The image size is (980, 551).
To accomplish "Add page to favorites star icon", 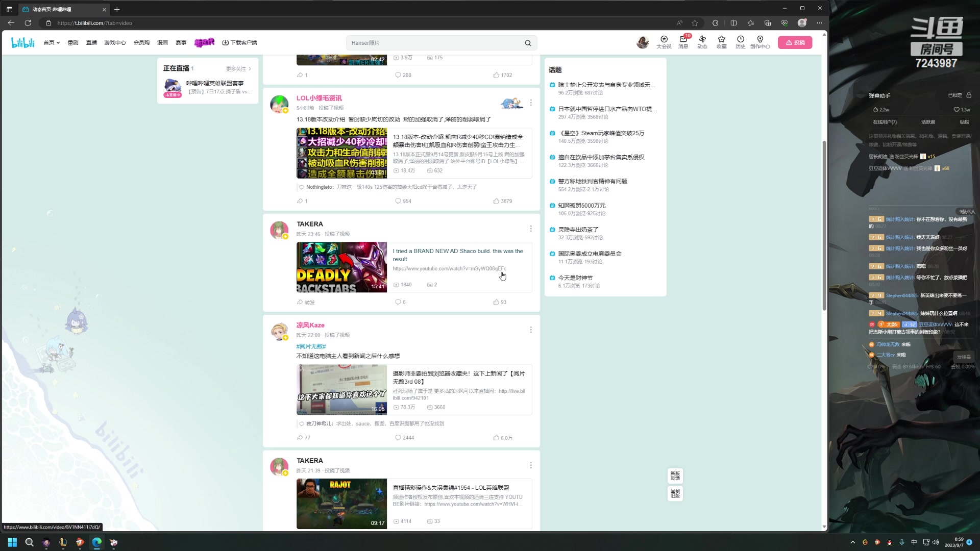I will coord(695,23).
